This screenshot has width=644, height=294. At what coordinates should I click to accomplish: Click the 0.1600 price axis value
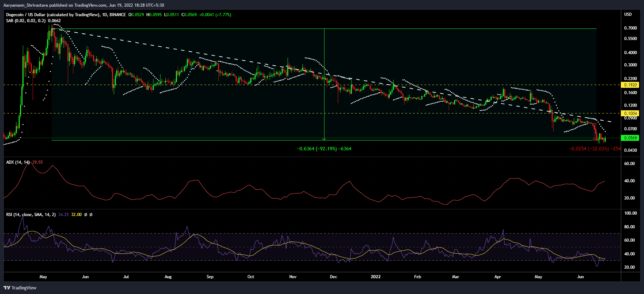point(631,93)
